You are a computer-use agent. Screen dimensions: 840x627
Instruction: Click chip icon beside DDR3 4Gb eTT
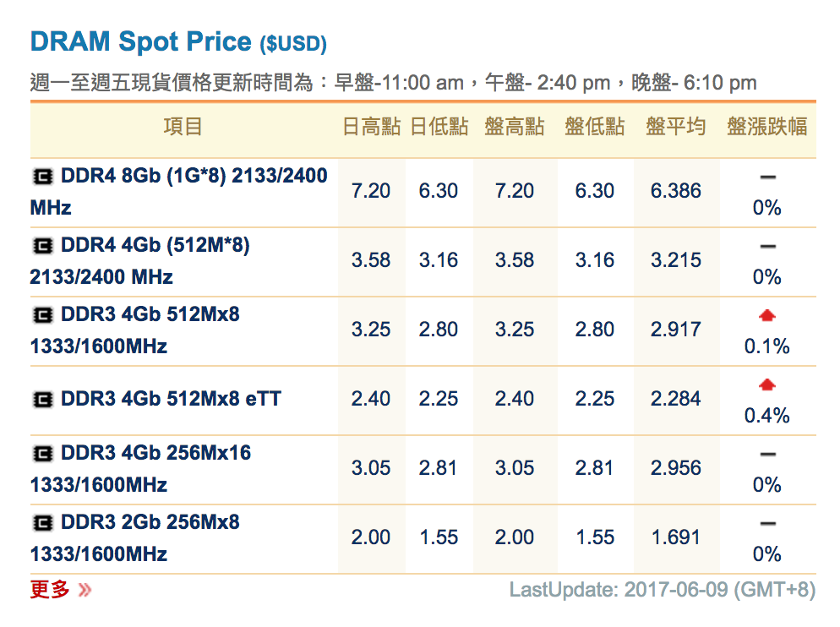click(x=42, y=398)
